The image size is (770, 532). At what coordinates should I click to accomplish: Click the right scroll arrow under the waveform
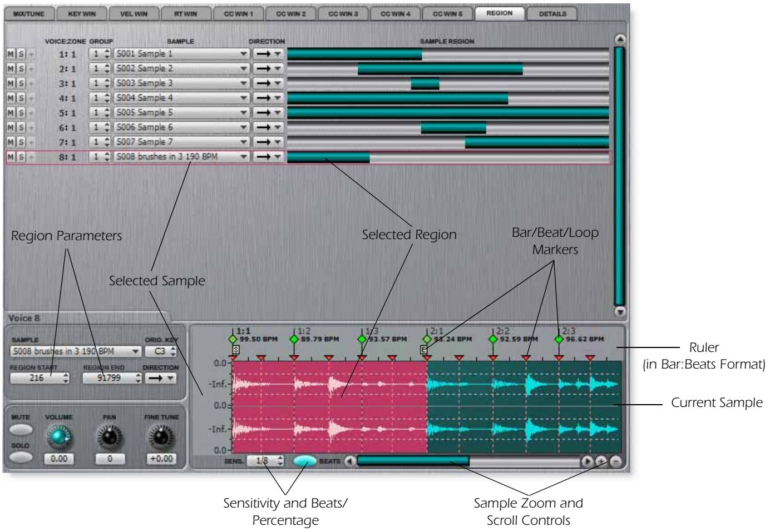point(588,460)
